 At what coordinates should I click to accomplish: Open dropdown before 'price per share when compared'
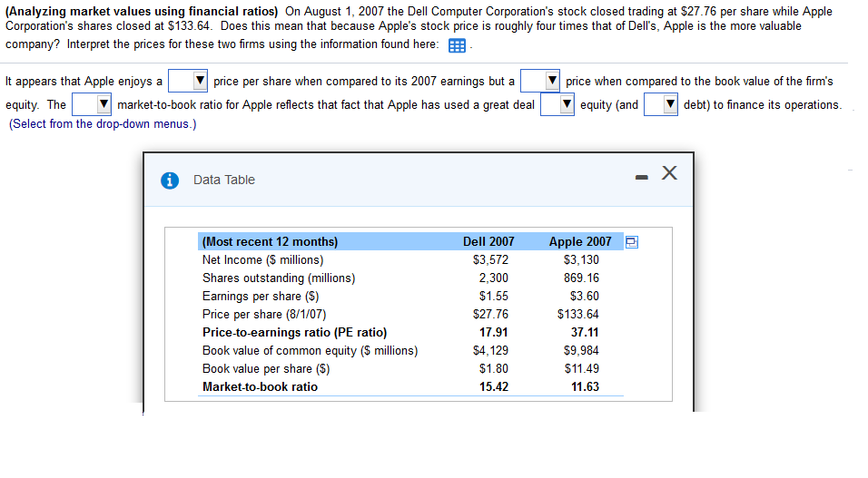[188, 81]
